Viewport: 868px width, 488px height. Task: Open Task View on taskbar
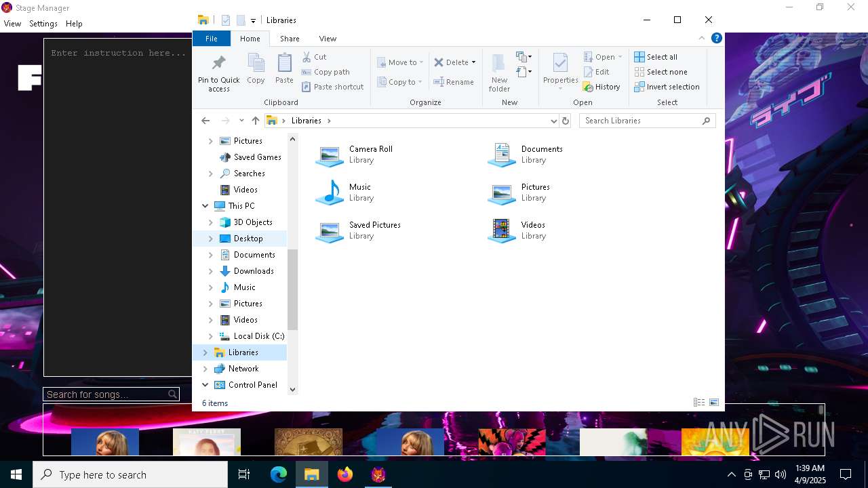244,474
